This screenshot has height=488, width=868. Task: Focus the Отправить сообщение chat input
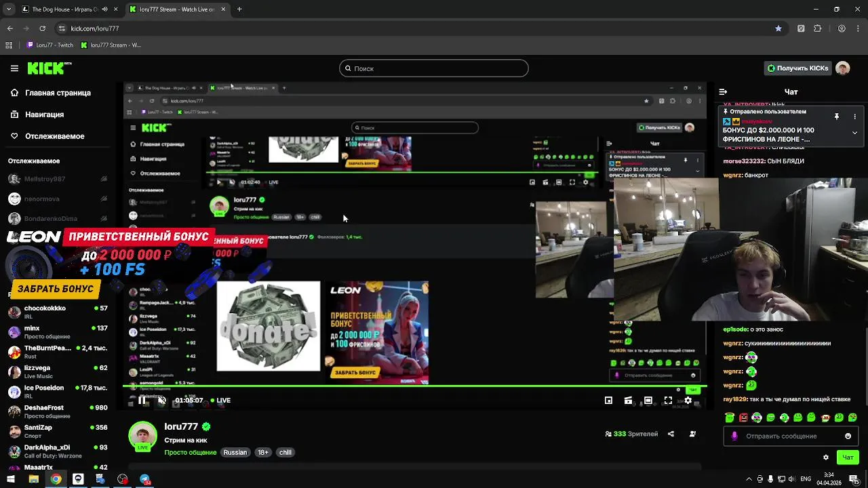pos(791,436)
